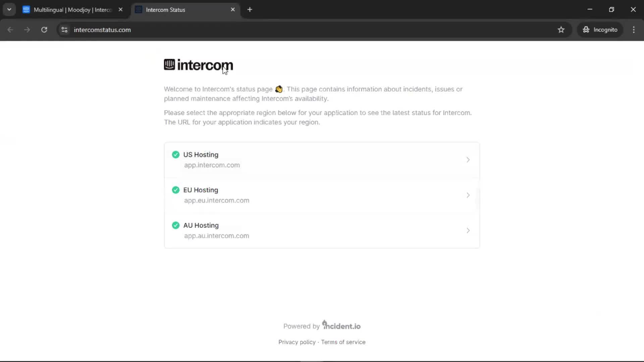Open the Chrome three-dot menu

click(634, 30)
